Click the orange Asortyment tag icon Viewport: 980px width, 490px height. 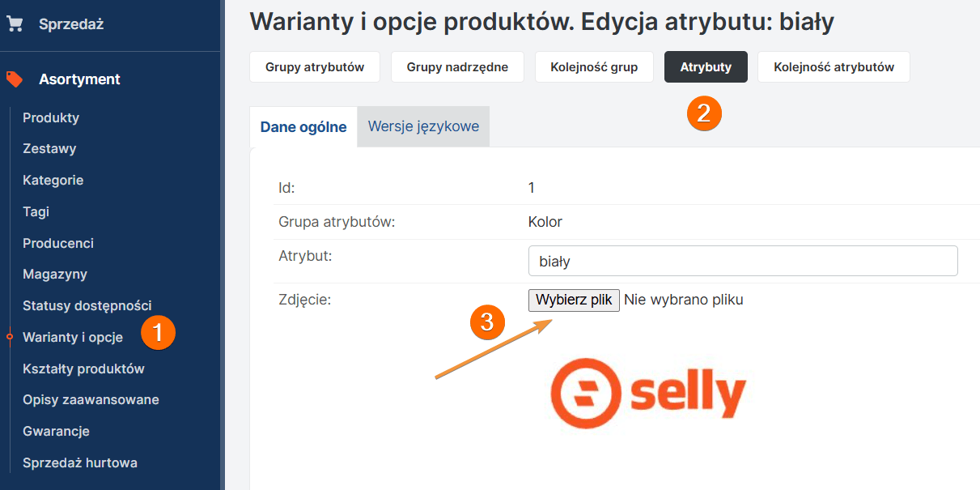click(x=15, y=79)
